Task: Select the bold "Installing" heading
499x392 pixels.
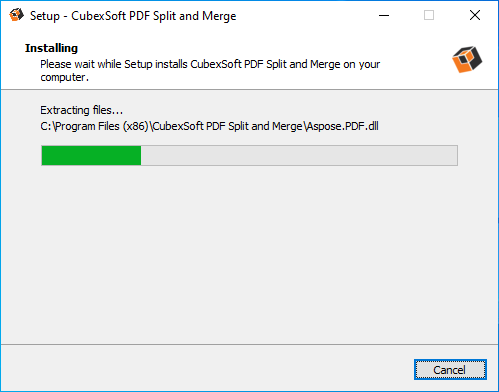Action: (51, 48)
